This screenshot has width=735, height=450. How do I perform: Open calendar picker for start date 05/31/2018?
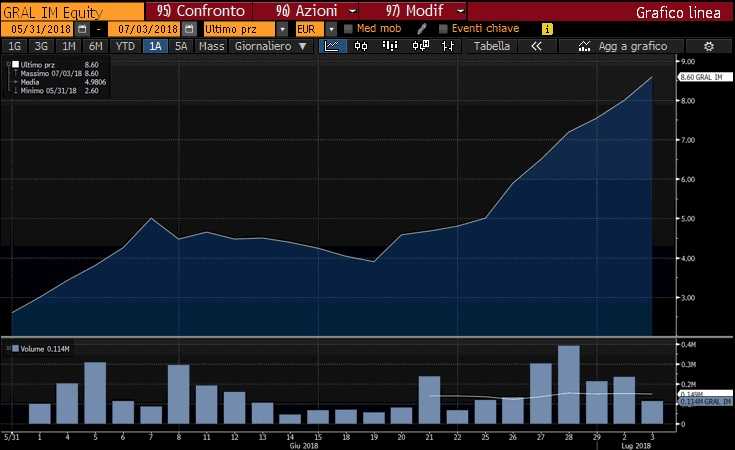tap(82, 29)
